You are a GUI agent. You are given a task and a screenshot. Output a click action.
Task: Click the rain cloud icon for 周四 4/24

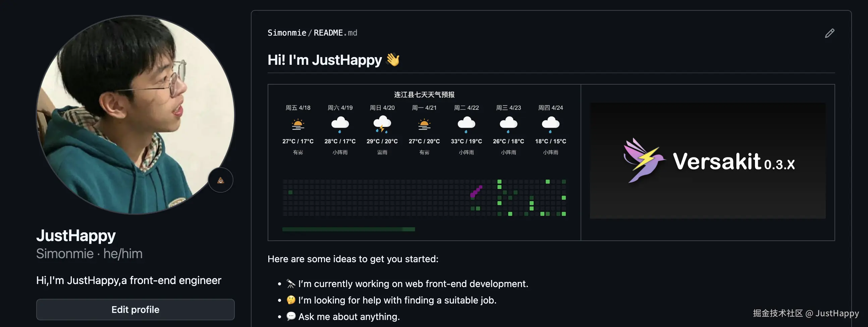pyautogui.click(x=550, y=124)
